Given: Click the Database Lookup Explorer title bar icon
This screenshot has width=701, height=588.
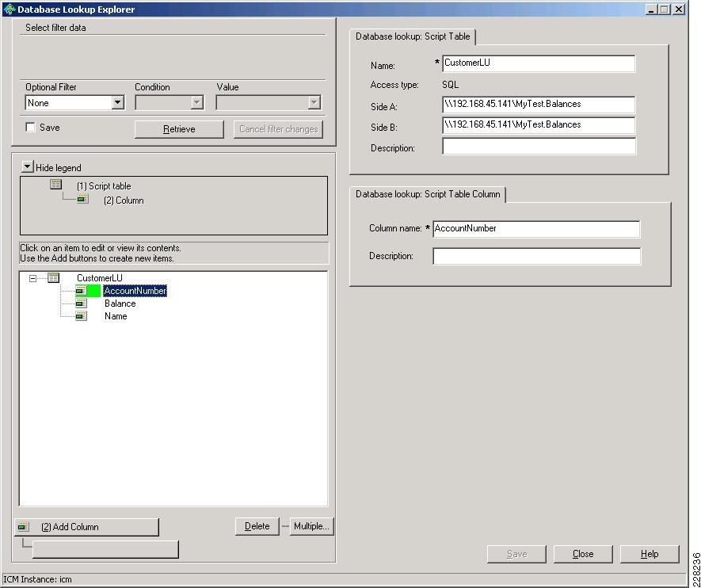Looking at the screenshot, I should [x=9, y=9].
